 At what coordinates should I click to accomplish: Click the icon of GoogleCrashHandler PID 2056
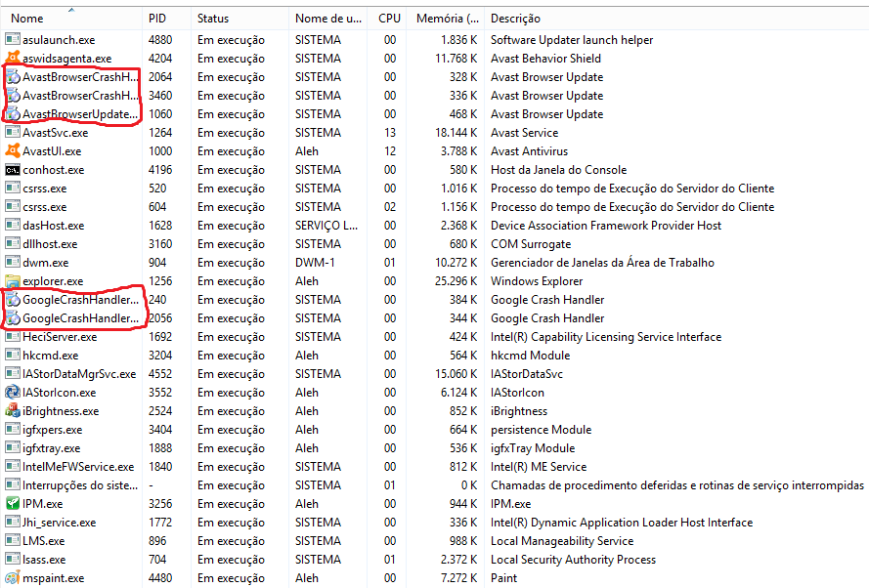tap(12, 318)
